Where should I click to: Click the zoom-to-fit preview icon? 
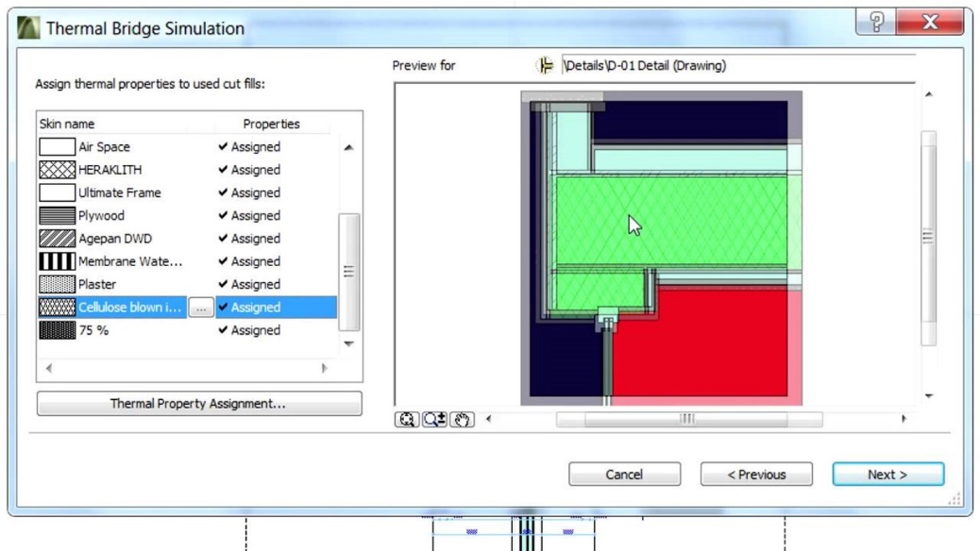[407, 419]
